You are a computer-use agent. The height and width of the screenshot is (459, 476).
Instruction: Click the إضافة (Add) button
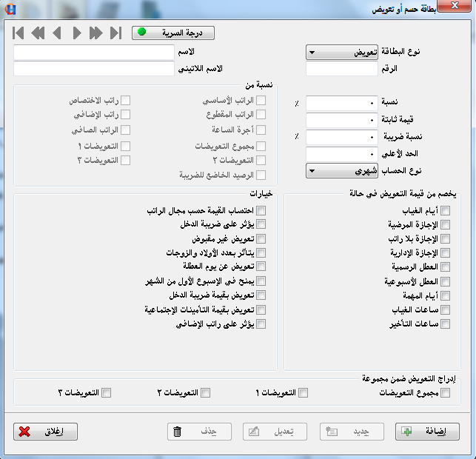pos(427,432)
